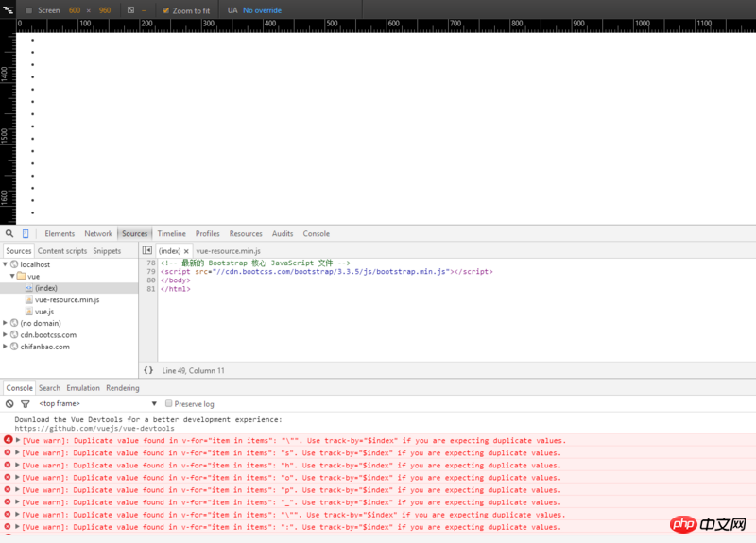Click the screen height value 960

click(x=105, y=10)
